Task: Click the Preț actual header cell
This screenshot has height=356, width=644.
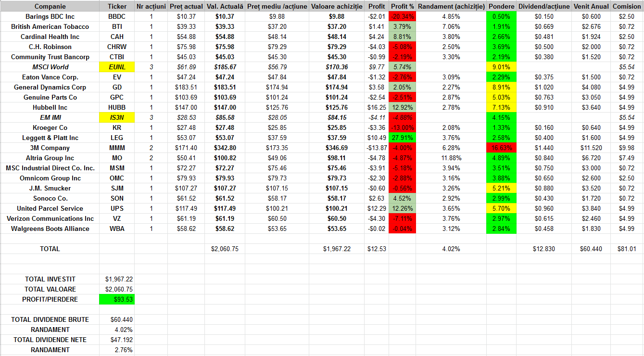Action: [186, 7]
